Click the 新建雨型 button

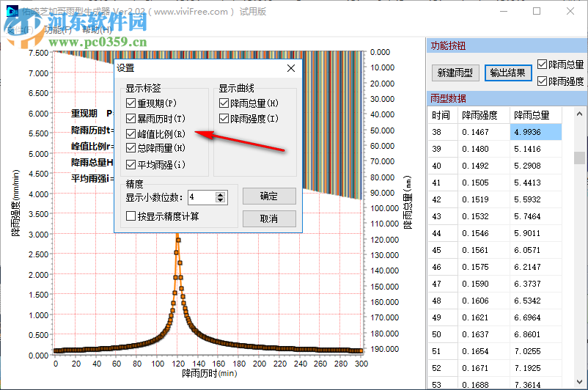455,73
